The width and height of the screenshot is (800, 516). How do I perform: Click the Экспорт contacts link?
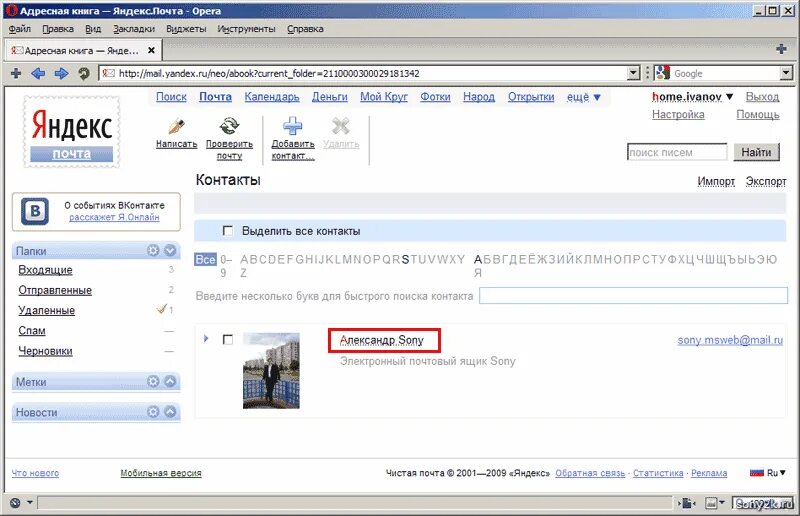point(765,181)
